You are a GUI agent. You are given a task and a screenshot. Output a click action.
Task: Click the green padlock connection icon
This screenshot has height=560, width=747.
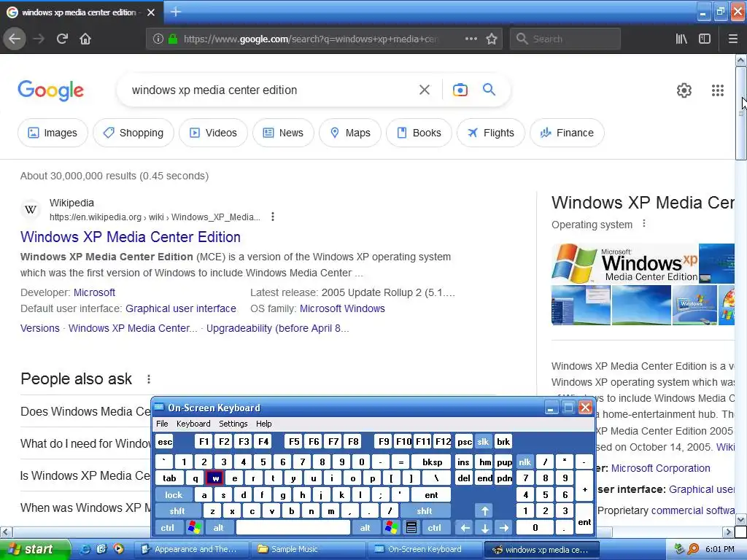[x=173, y=39]
